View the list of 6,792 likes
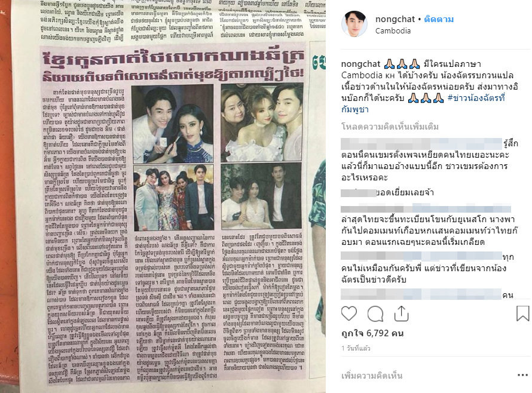Image resolution: width=532 pixels, height=393 pixels. point(372,333)
